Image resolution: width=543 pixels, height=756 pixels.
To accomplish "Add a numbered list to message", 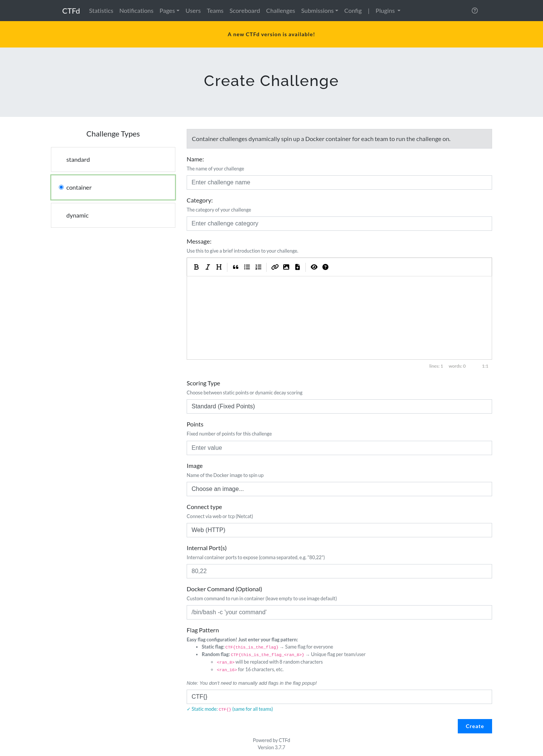I will tap(258, 267).
